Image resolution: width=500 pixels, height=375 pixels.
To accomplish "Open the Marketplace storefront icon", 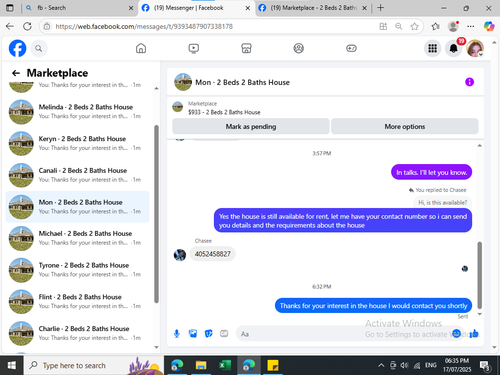I will click(x=246, y=48).
